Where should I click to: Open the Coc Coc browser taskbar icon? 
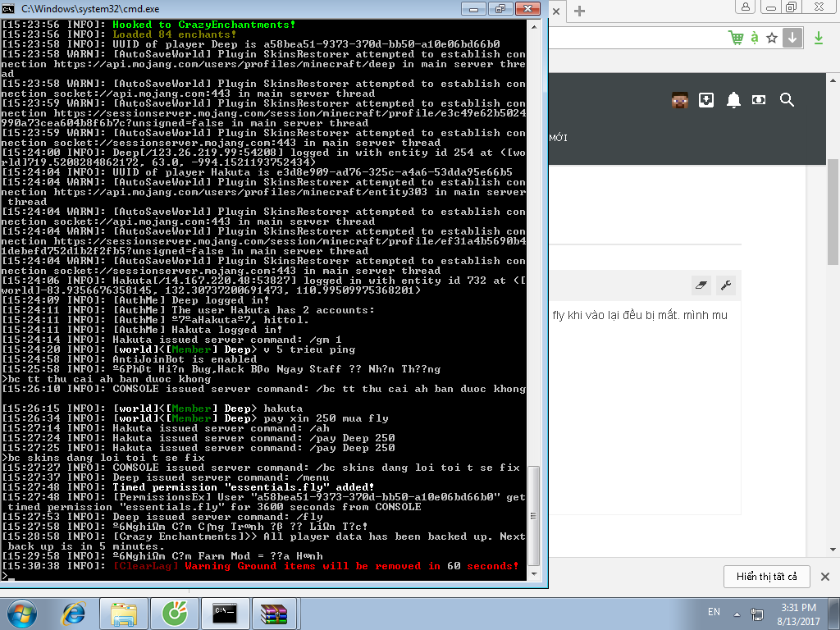[x=175, y=614]
